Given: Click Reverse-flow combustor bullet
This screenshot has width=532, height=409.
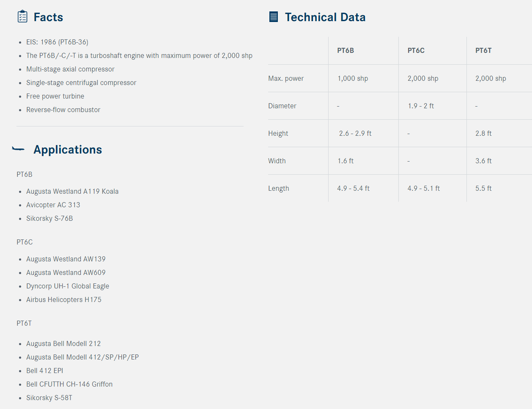Looking at the screenshot, I should coord(63,110).
